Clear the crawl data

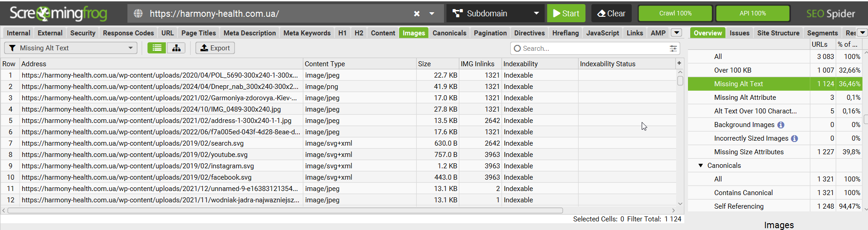pos(611,13)
